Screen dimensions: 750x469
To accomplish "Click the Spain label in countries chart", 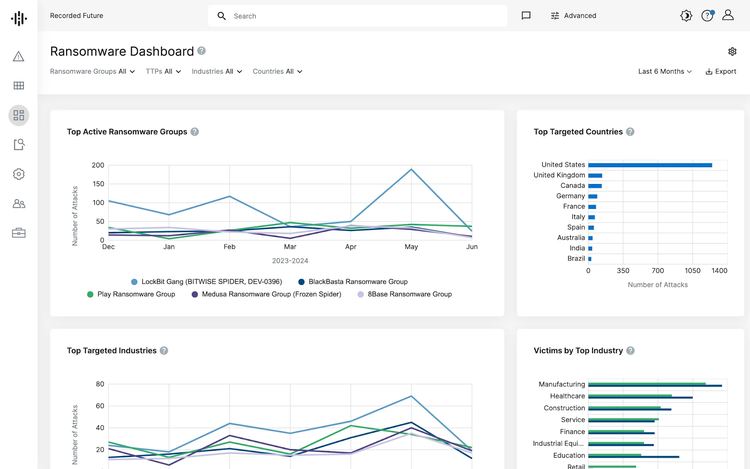I will pos(576,228).
